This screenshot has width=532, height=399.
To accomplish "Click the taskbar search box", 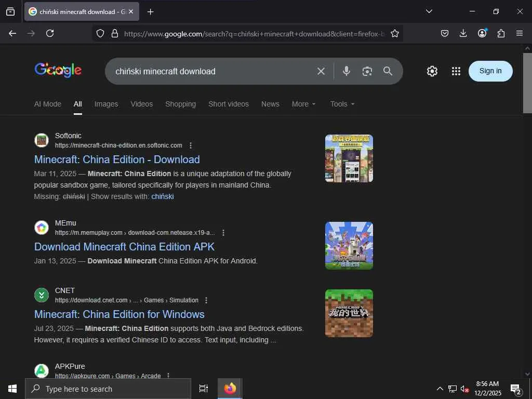I will (108, 389).
